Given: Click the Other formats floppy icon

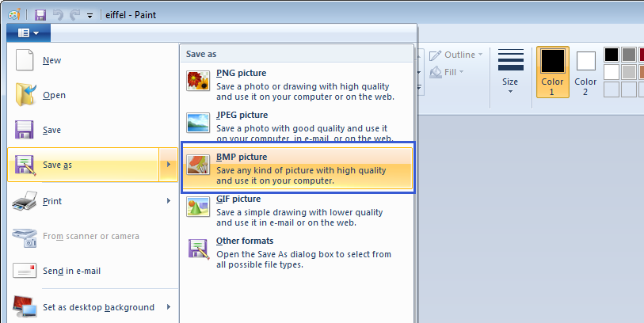Looking at the screenshot, I should point(198,249).
